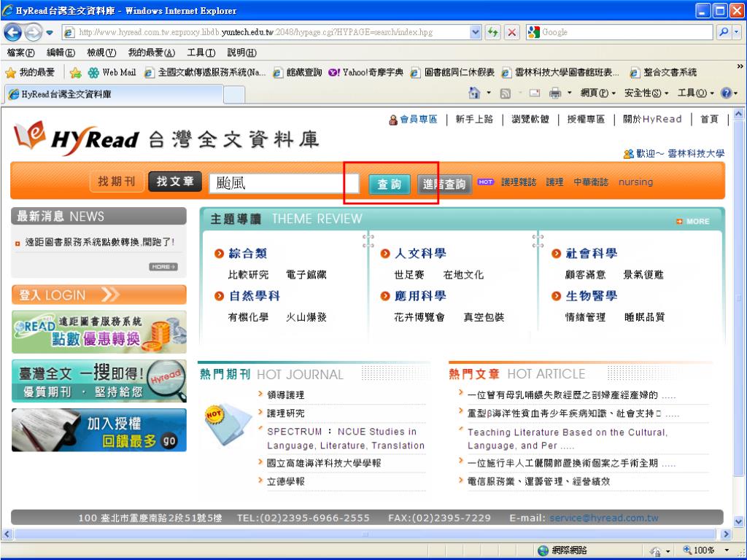The height and width of the screenshot is (560, 747).
Task: Select the HyRead台灣全文資料庫 tab
Action: tap(113, 94)
